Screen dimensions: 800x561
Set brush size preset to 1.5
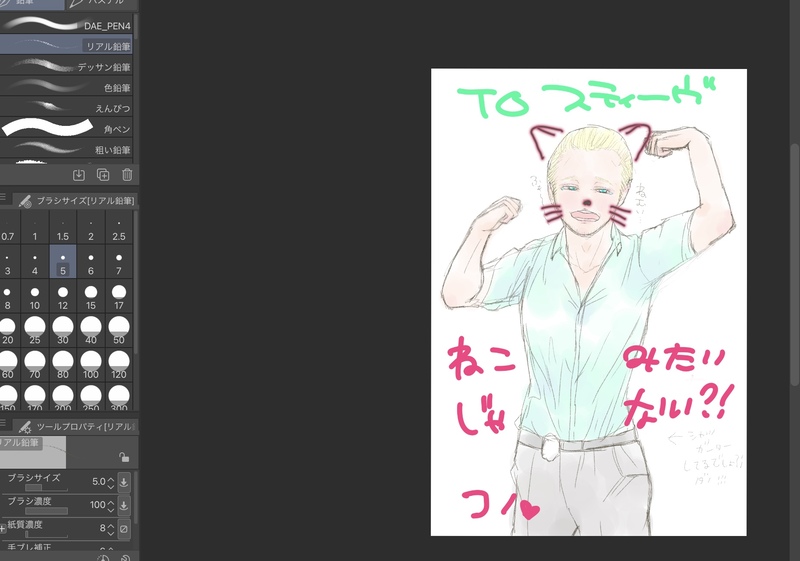(63, 227)
